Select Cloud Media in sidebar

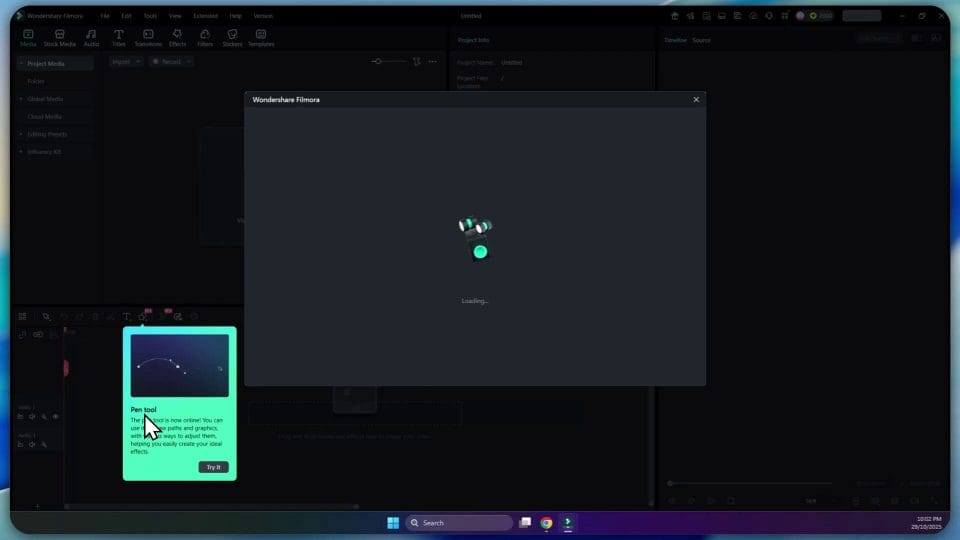tap(44, 116)
